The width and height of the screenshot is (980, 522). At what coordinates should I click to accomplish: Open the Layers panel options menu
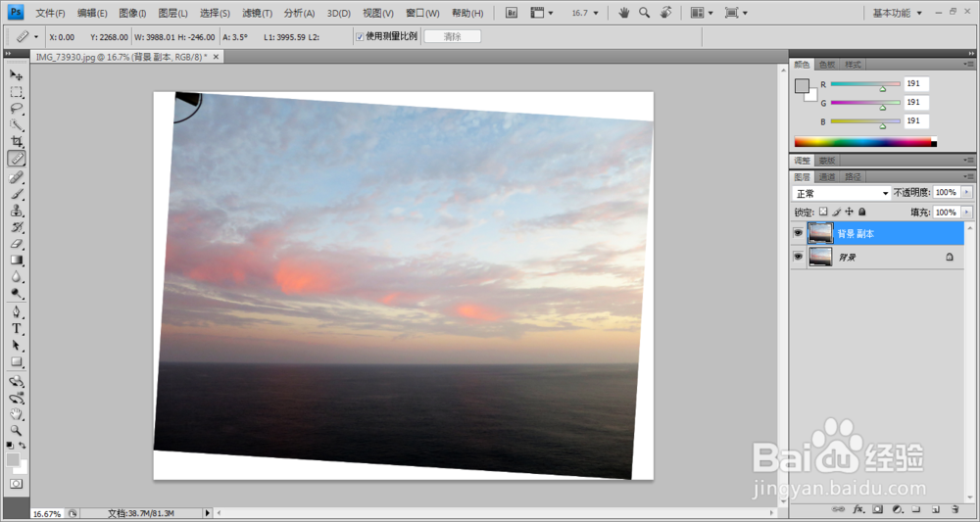tap(968, 176)
